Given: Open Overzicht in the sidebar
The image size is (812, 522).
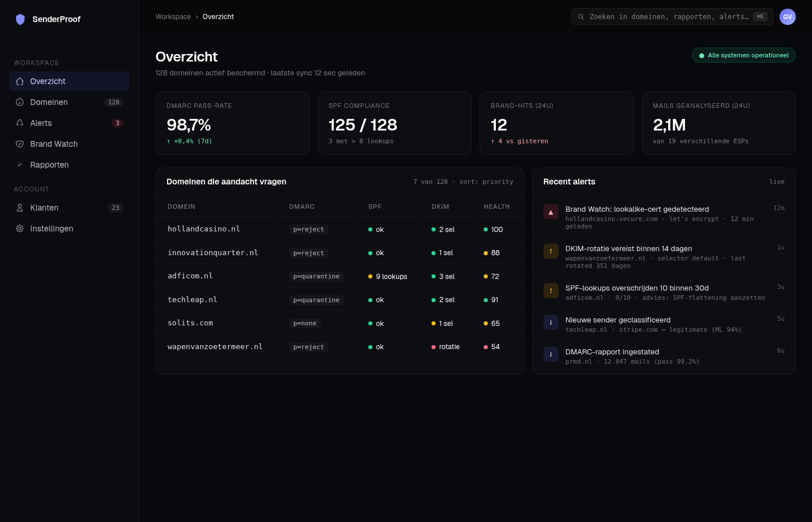Looking at the screenshot, I should pyautogui.click(x=69, y=81).
